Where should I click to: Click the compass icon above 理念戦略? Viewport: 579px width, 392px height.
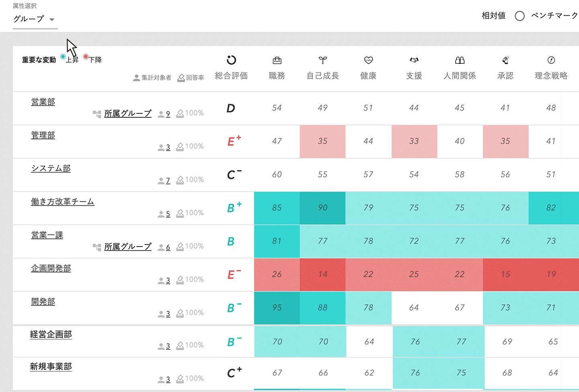tap(551, 60)
